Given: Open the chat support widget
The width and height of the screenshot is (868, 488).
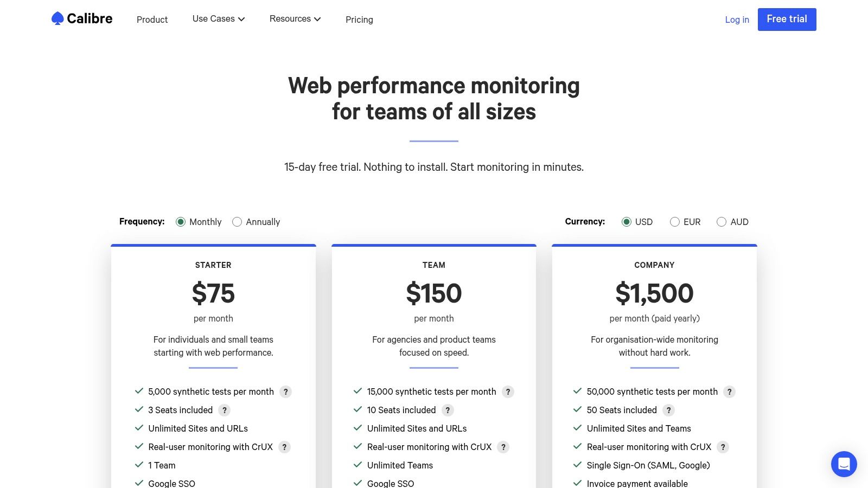Looking at the screenshot, I should (844, 464).
